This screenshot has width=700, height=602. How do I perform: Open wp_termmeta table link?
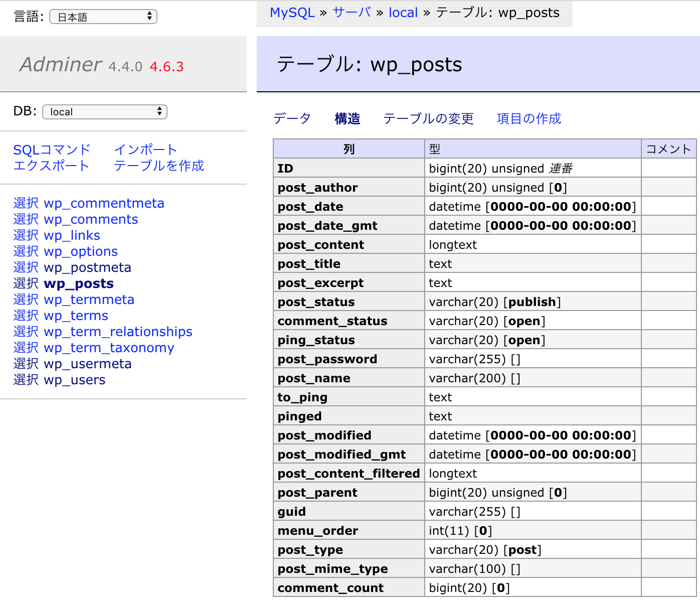[x=89, y=299]
